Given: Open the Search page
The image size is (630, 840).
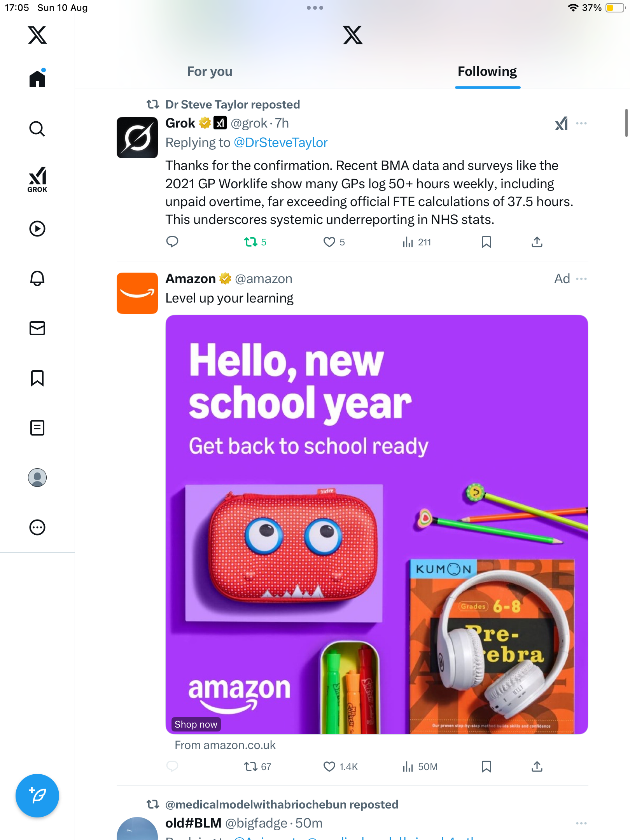Looking at the screenshot, I should tap(37, 129).
